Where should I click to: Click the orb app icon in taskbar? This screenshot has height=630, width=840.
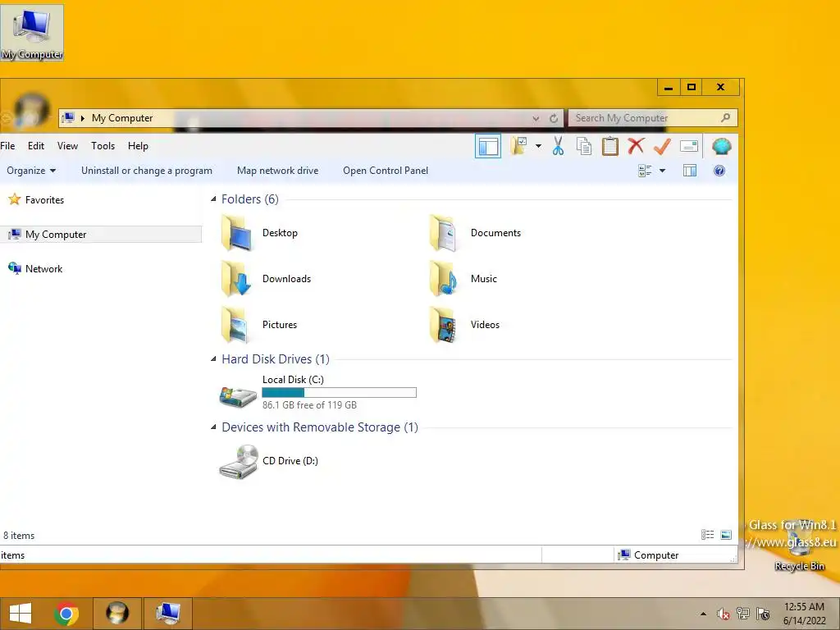(117, 614)
